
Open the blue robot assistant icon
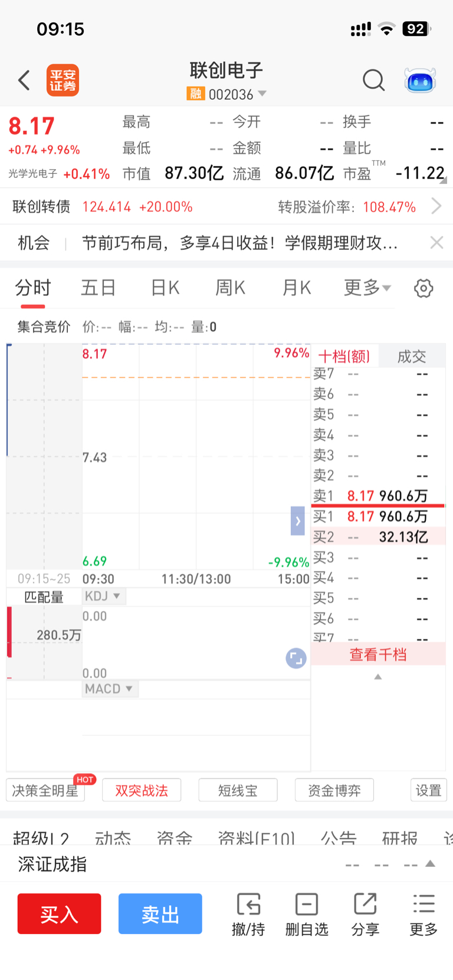(420, 80)
